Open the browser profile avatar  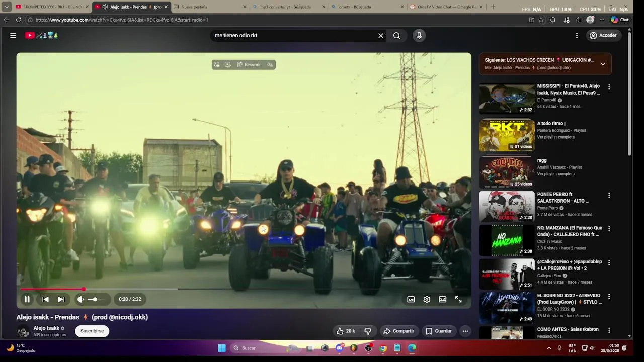pyautogui.click(x=590, y=20)
